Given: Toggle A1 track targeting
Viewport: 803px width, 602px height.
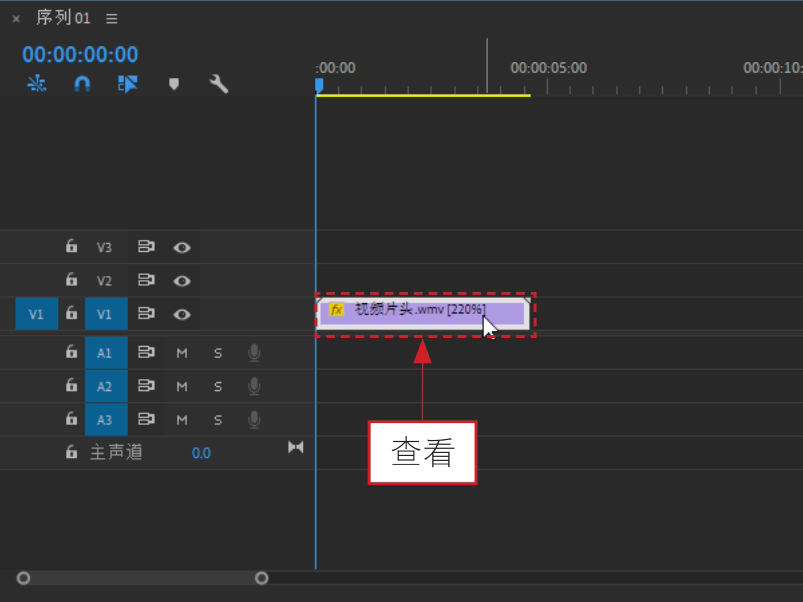Looking at the screenshot, I should 106,353.
